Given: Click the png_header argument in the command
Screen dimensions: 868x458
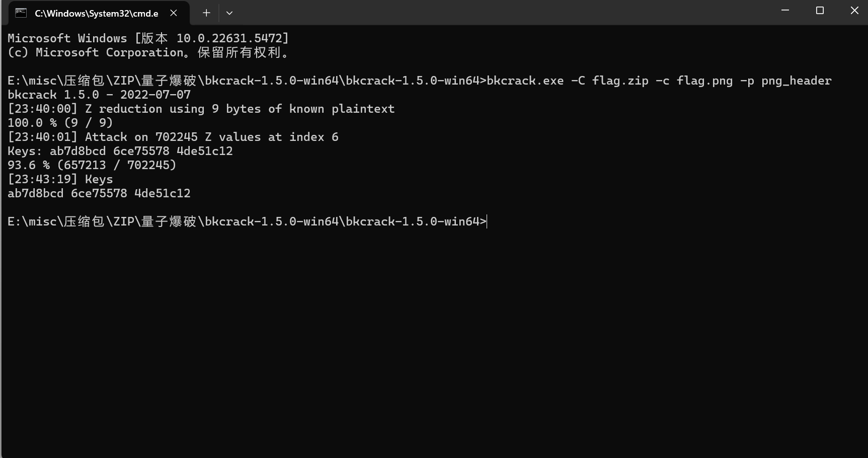Looking at the screenshot, I should (797, 81).
